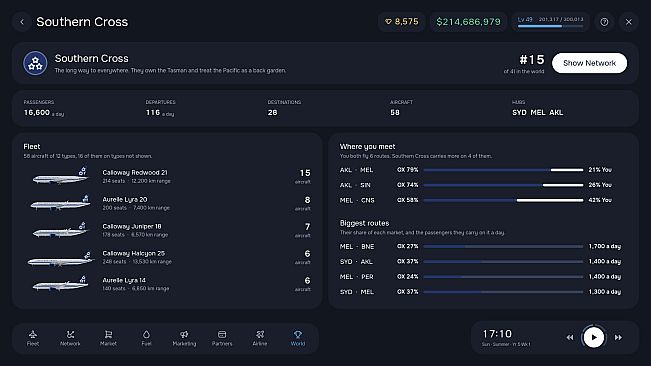651x366 pixels.
Task: Click the Southern Cross airline logo
Action: [x=35, y=63]
